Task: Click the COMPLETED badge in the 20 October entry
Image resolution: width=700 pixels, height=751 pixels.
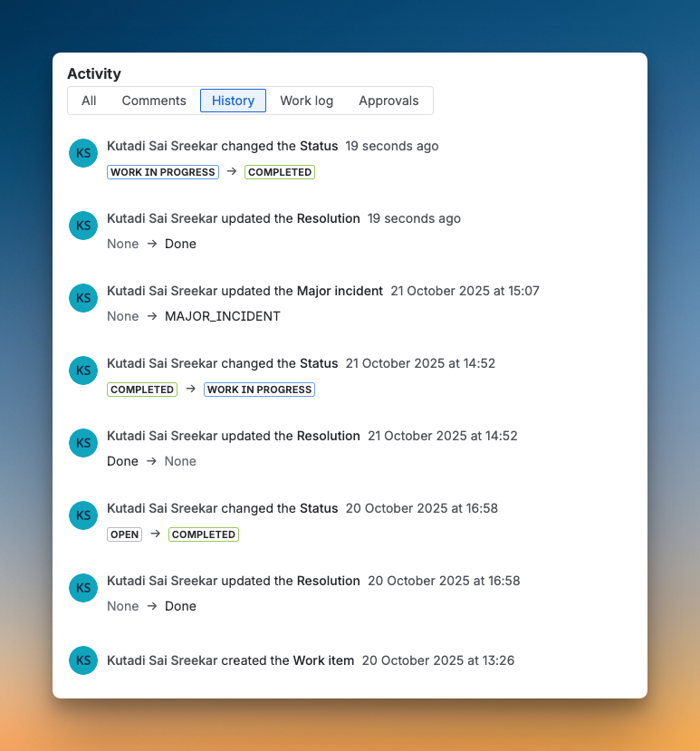Action: coord(204,534)
